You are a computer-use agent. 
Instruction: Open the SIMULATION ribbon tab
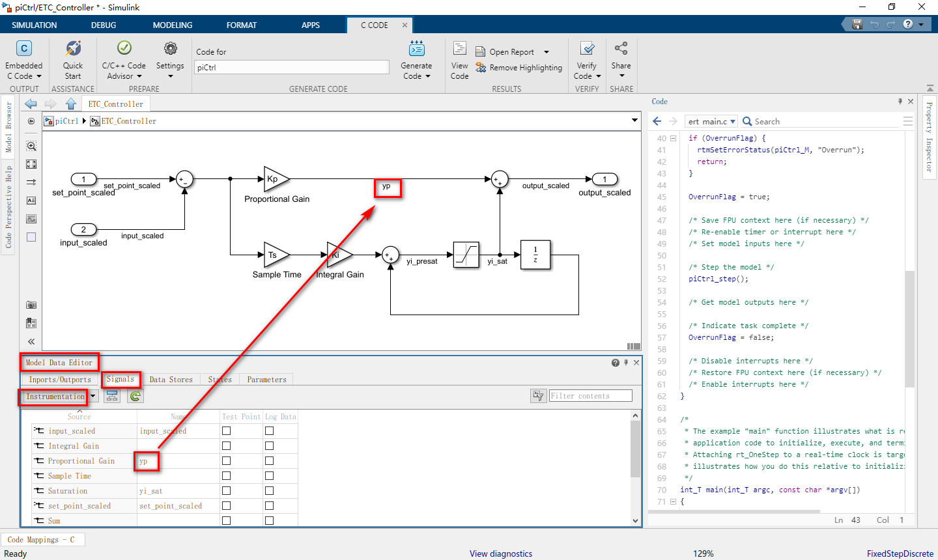click(x=34, y=25)
